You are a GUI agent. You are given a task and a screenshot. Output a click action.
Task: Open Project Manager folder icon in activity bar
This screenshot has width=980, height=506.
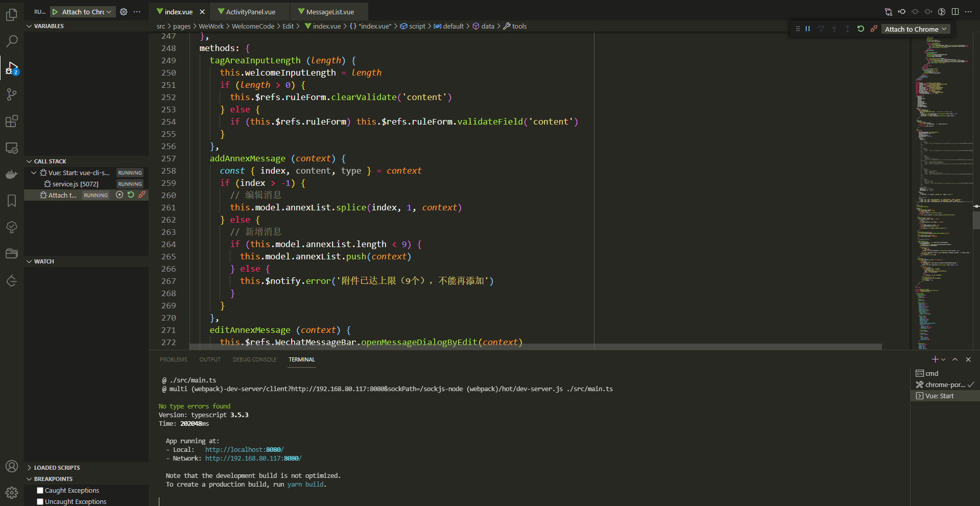coord(12,254)
